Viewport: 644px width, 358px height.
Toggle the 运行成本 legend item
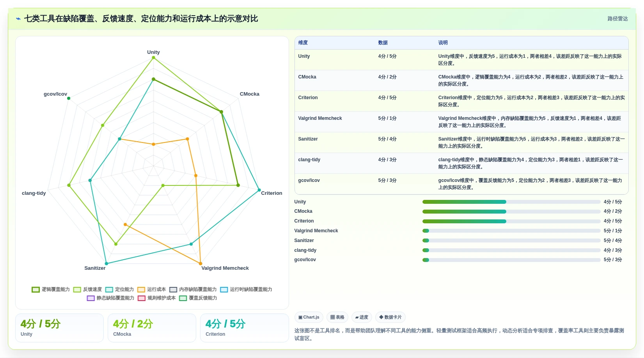pyautogui.click(x=151, y=289)
